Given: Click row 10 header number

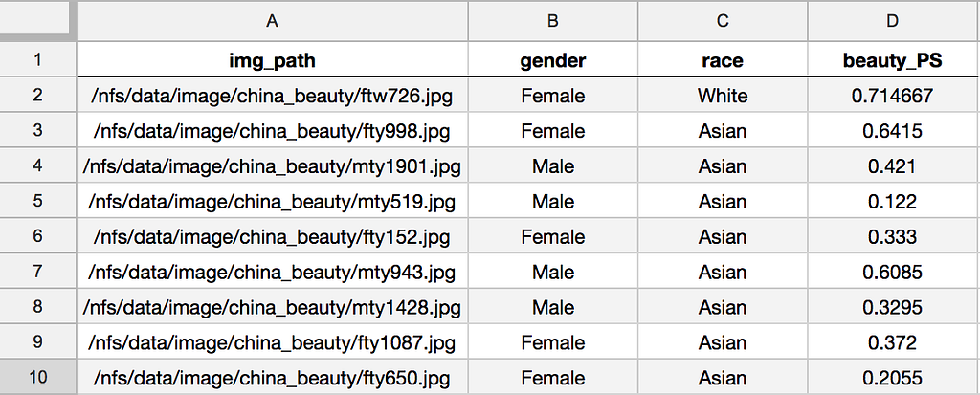Looking at the screenshot, I should [37, 377].
